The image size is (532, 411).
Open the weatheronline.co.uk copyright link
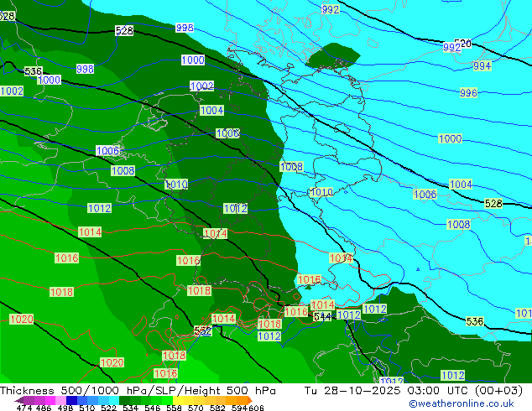coord(462,403)
